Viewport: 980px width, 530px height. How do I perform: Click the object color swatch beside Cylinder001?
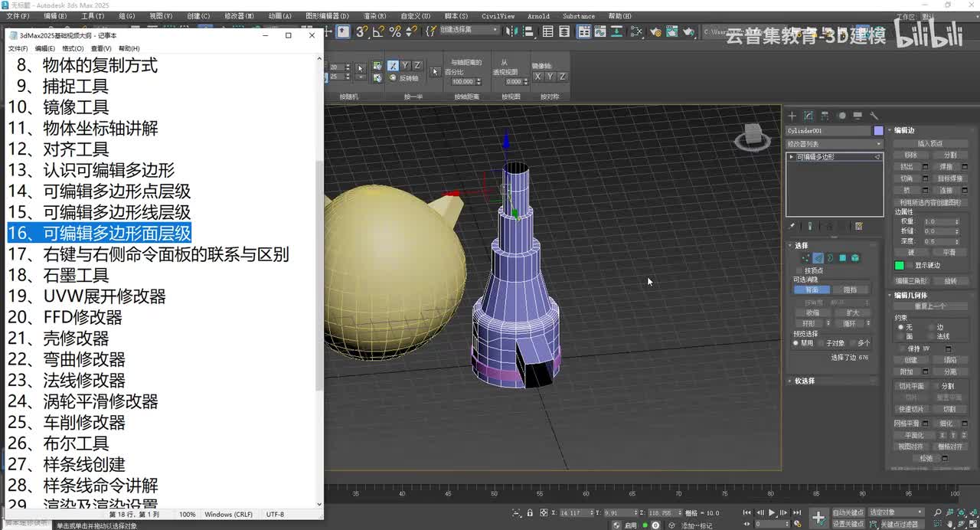click(x=878, y=131)
